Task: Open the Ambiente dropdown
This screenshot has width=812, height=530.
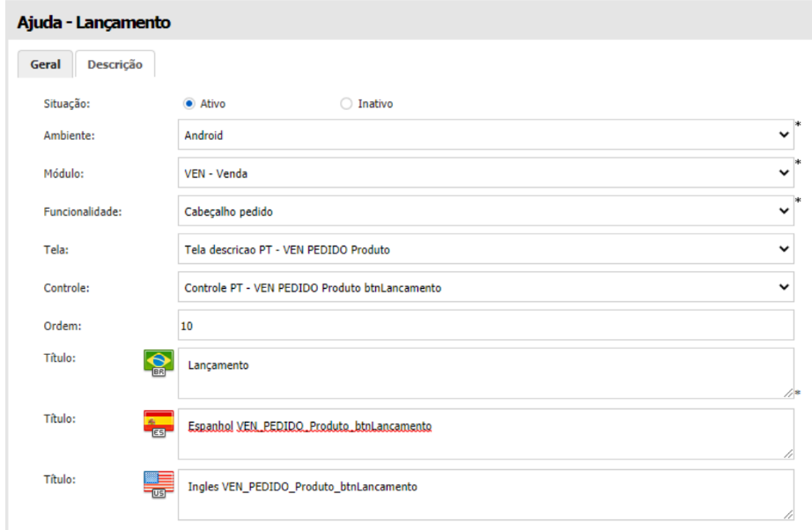Action: [485, 136]
